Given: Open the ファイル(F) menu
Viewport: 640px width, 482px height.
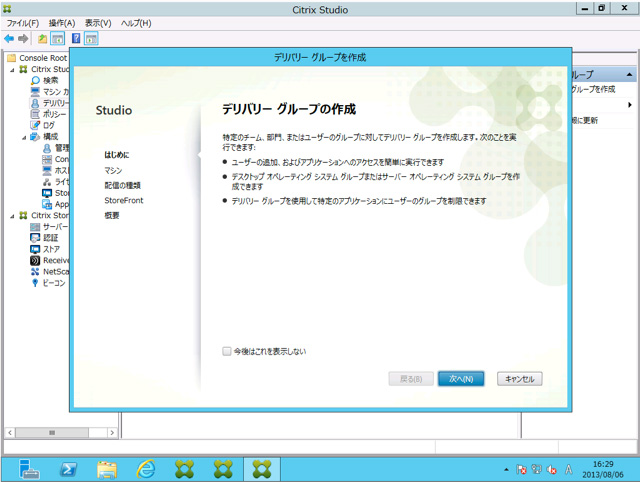Looking at the screenshot, I should tap(23, 23).
